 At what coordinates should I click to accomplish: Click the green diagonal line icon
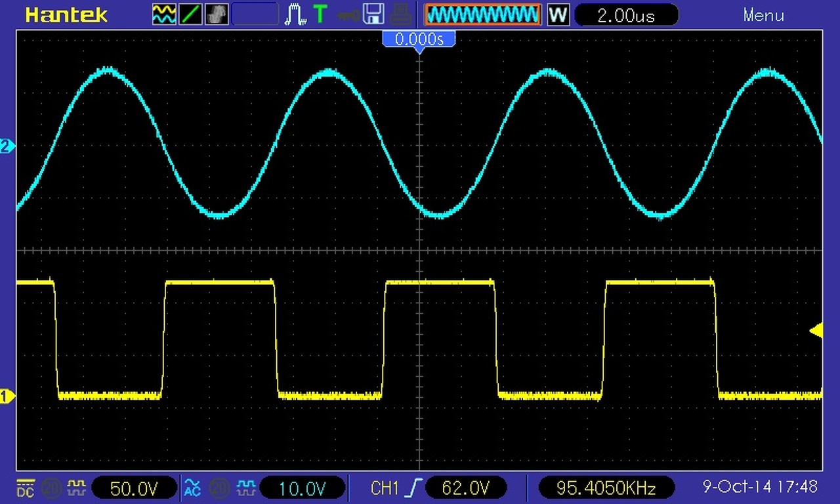pos(191,14)
